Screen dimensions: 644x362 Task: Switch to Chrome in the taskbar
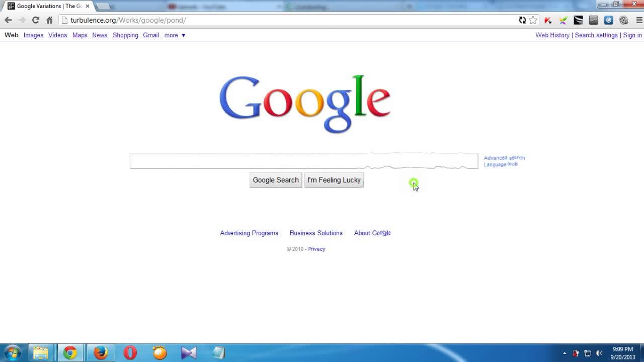(x=70, y=352)
